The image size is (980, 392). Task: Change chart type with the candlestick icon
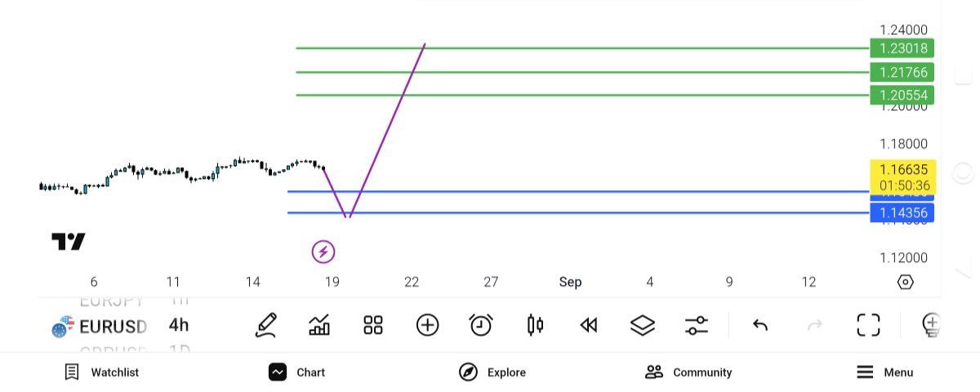tap(535, 325)
